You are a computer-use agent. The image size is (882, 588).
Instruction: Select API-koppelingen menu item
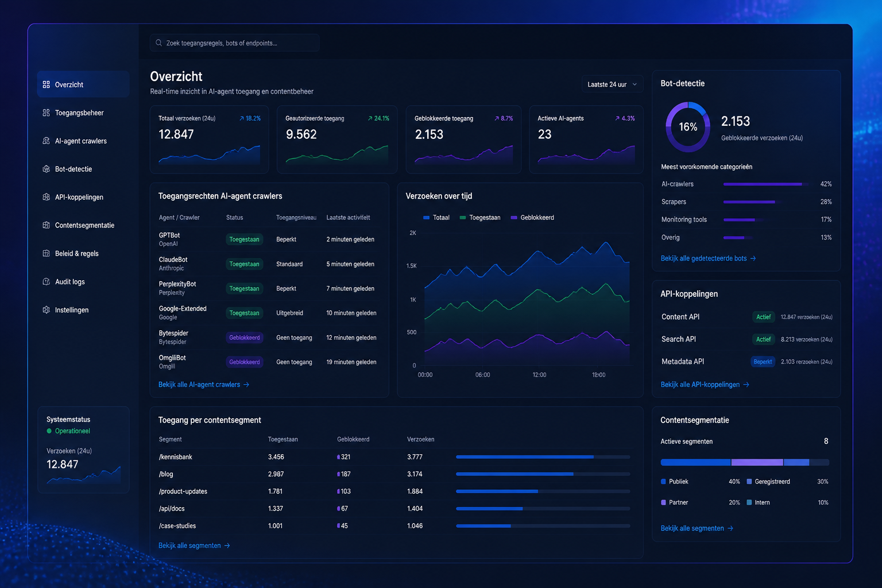[83, 197]
